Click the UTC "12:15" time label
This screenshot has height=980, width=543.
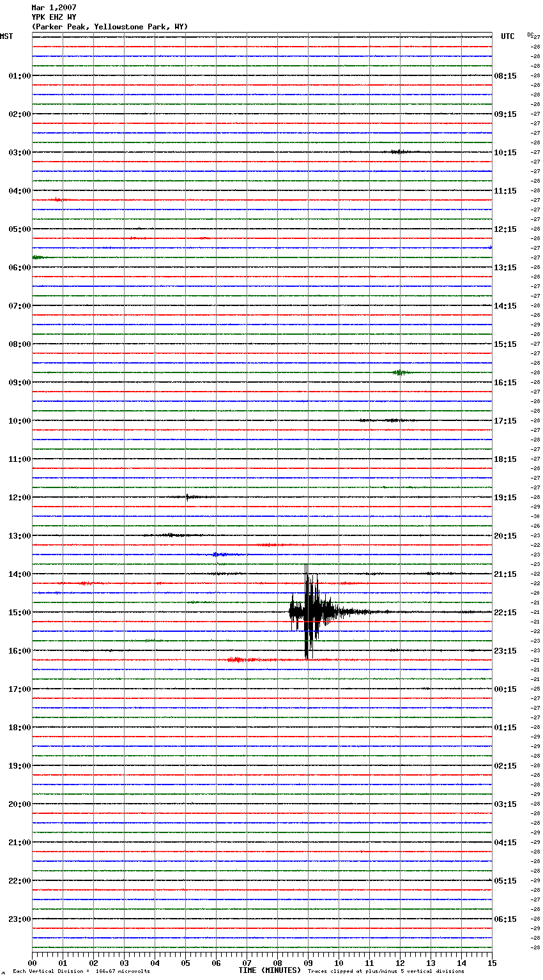[x=505, y=229]
